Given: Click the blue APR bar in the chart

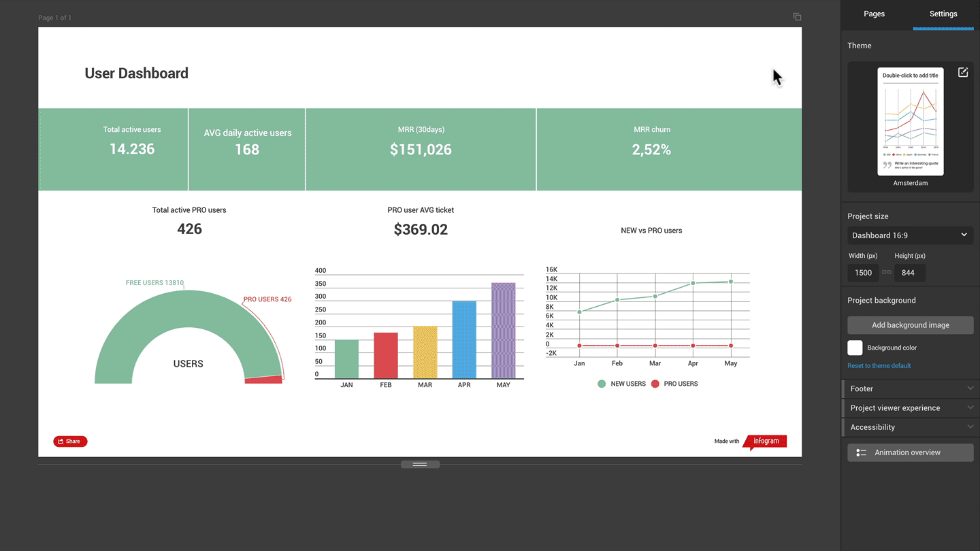Looking at the screenshot, I should [x=464, y=339].
